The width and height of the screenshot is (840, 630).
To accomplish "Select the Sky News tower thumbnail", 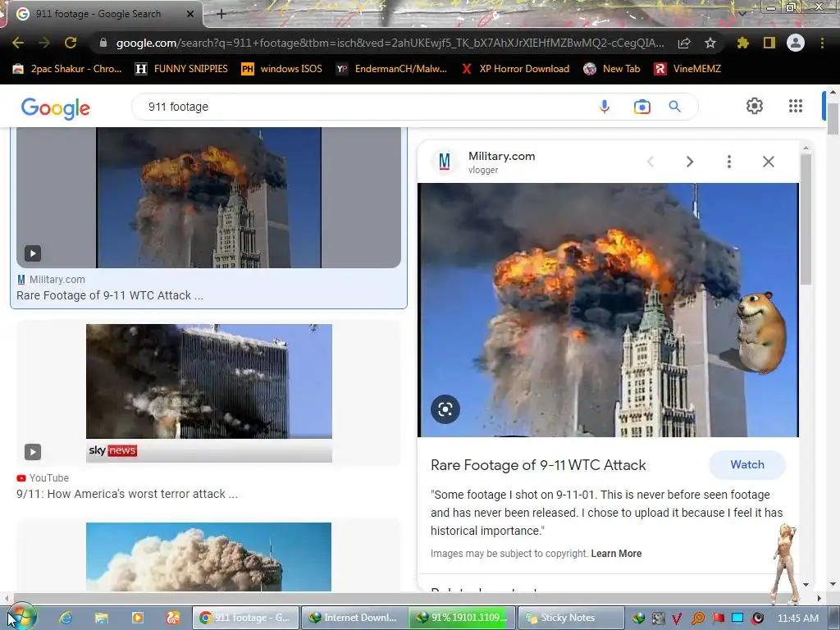I will [209, 393].
